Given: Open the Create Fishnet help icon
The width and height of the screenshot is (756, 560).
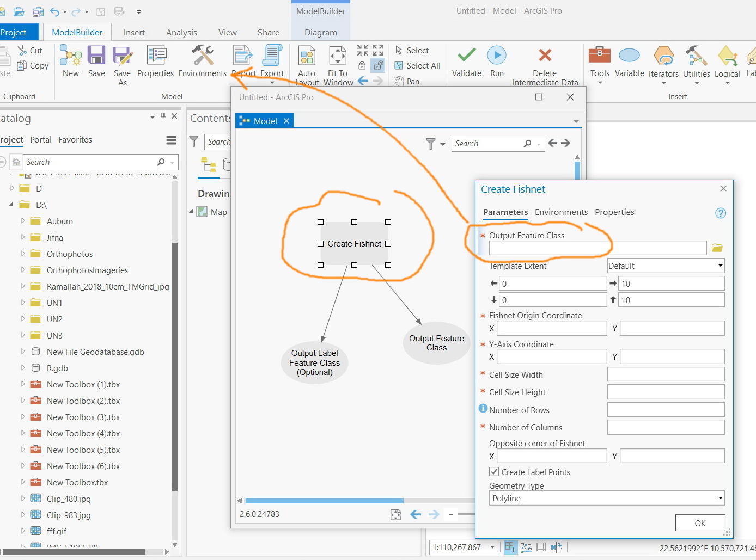Looking at the screenshot, I should (720, 213).
